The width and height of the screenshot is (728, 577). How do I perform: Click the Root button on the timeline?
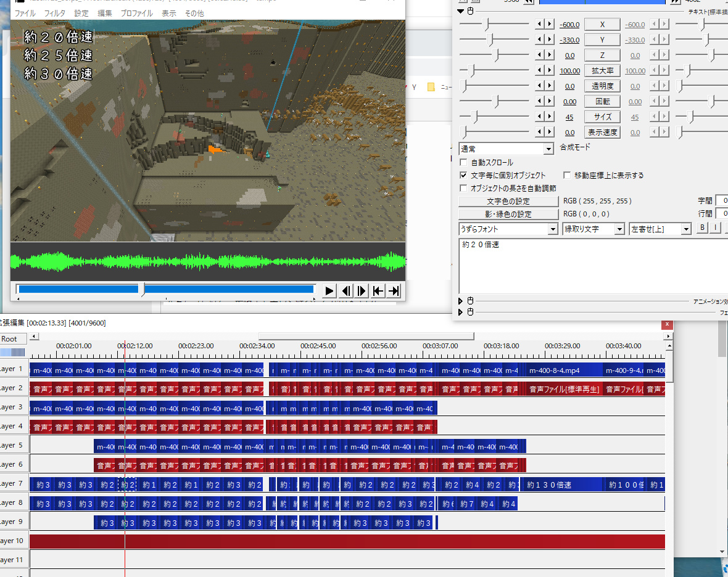tap(14, 339)
